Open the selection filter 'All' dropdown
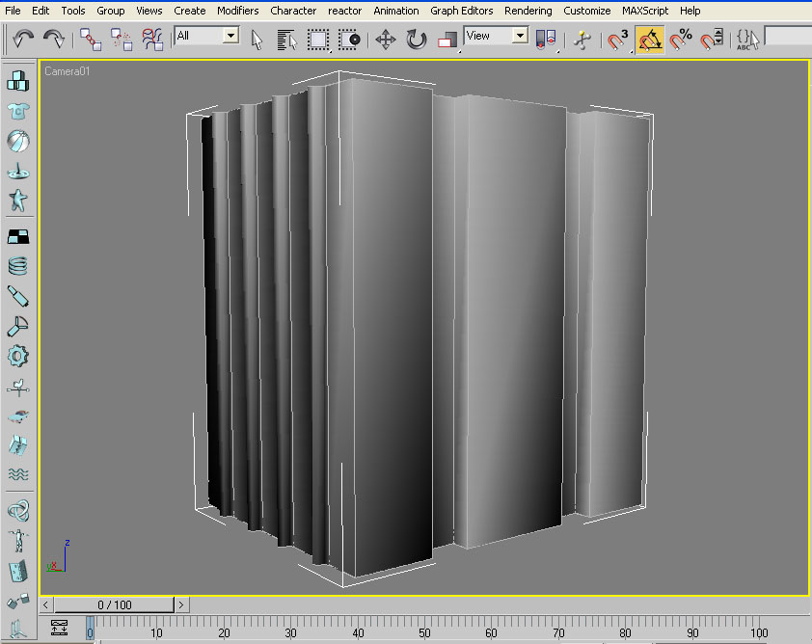812x644 pixels. [230, 36]
